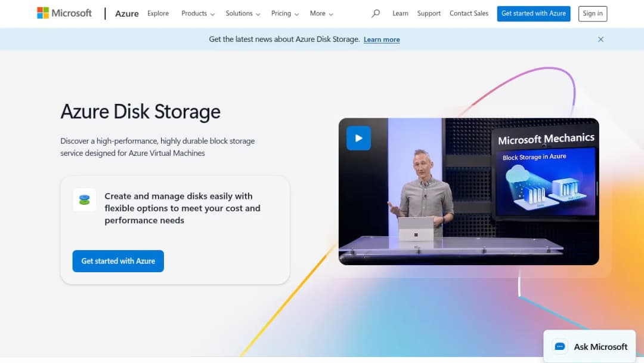Click the 'Create and manage disks easily' text
This screenshot has width=644, height=363.
182,208
